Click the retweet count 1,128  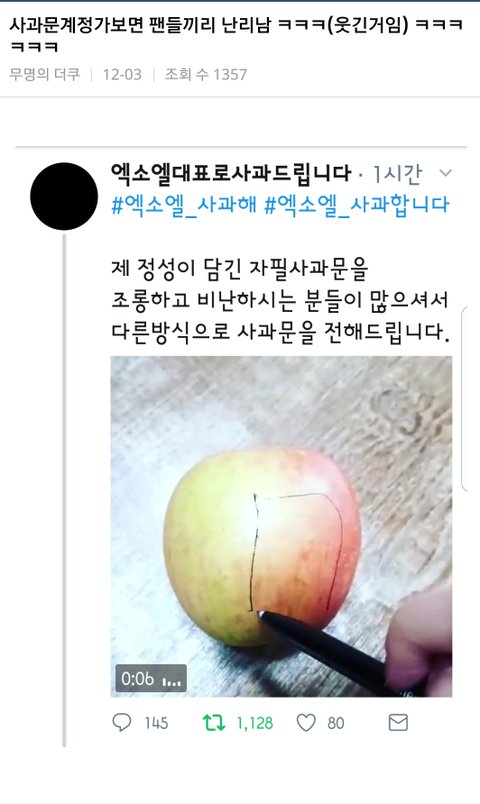[254, 723]
